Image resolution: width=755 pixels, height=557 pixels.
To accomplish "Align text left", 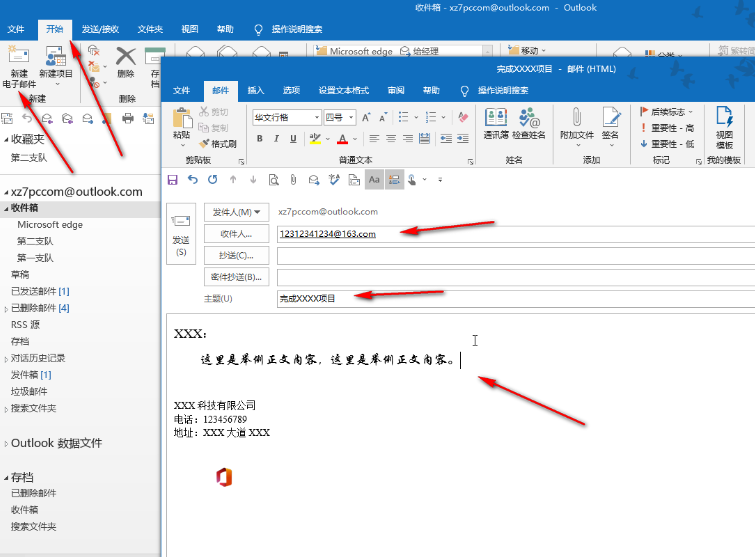I will [374, 139].
